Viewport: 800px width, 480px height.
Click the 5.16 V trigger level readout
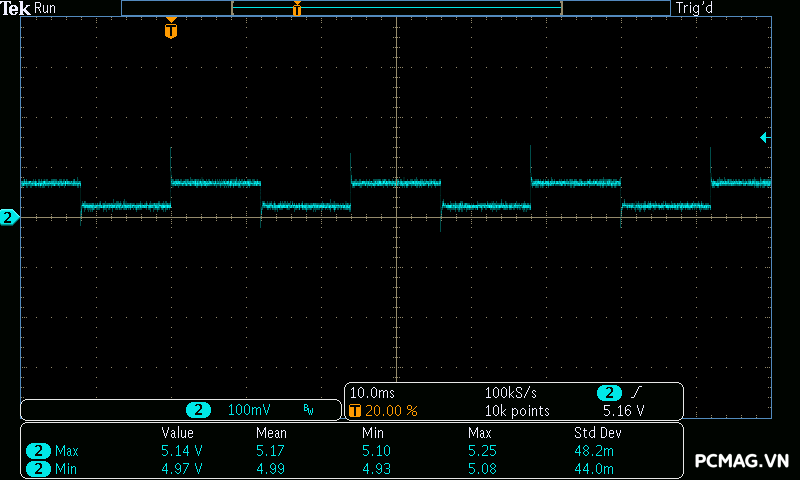pos(623,411)
